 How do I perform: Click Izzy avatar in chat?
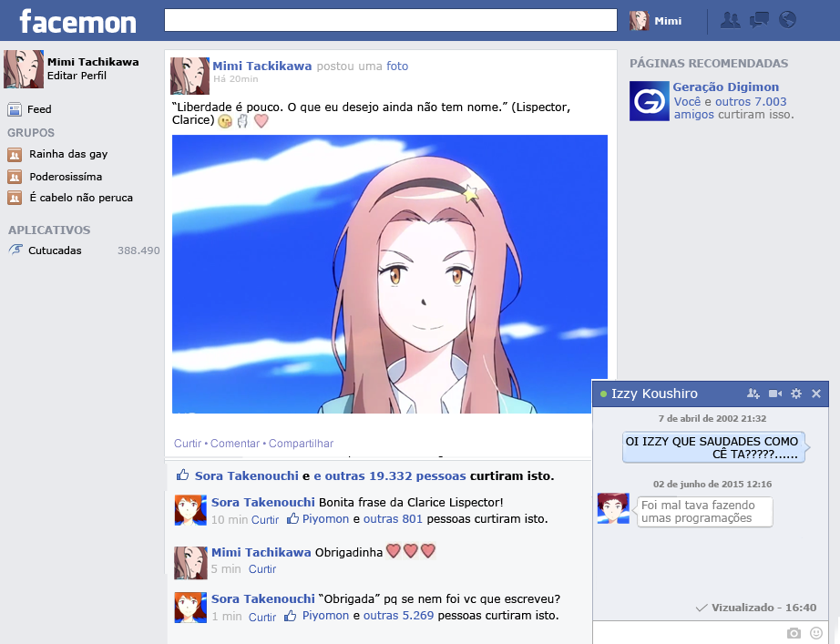[x=613, y=508]
